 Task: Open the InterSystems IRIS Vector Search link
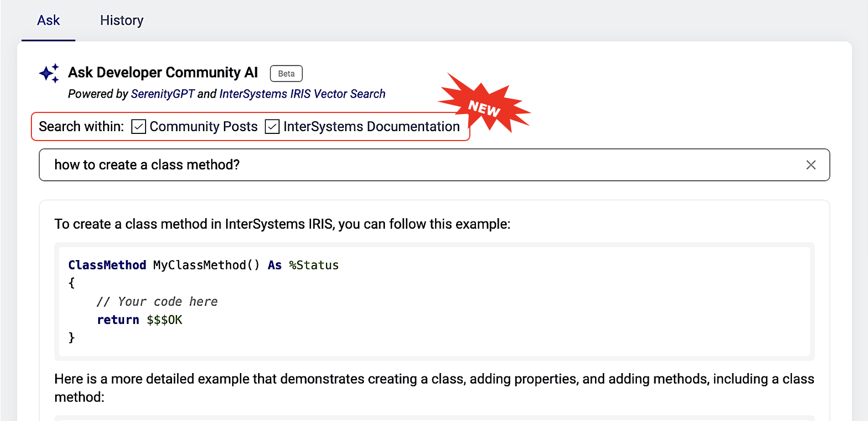302,94
